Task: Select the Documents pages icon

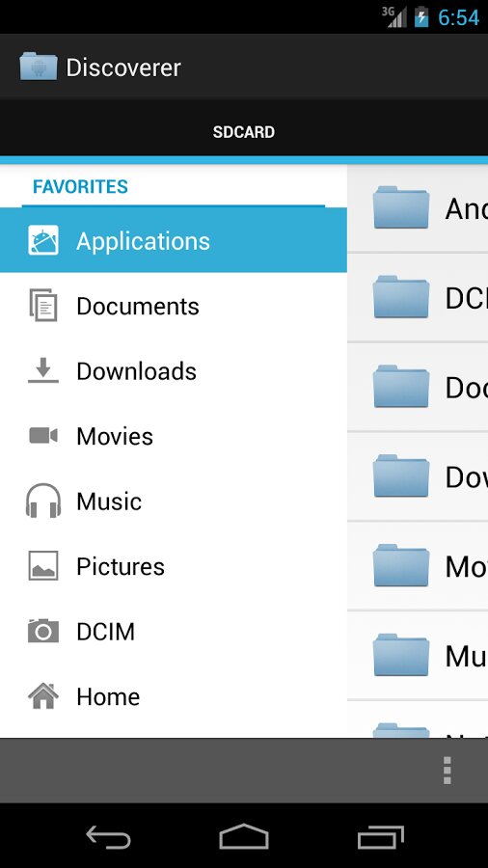Action: (x=43, y=305)
